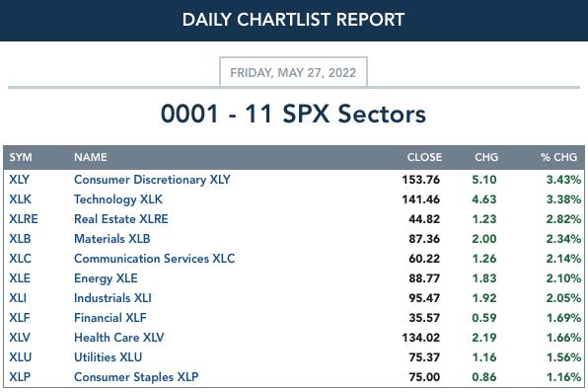
Task: Open Health Care XLV link
Action: point(118,338)
